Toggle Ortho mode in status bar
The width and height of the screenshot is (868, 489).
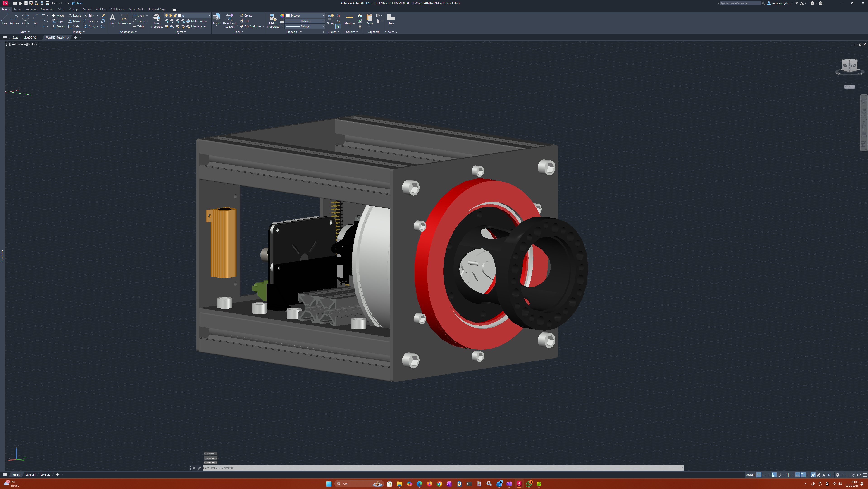pos(774,475)
